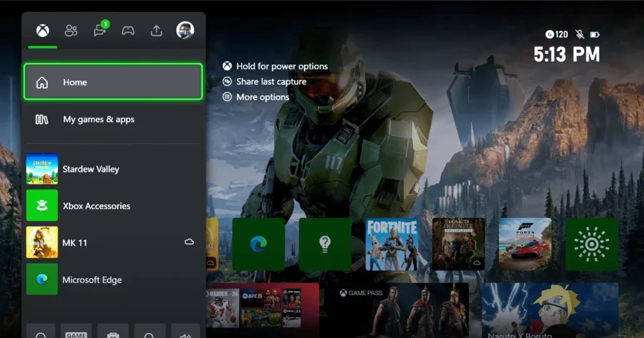Click the Stardew Valley game thumbnail
Viewport: 644px width, 338px height.
point(42,169)
